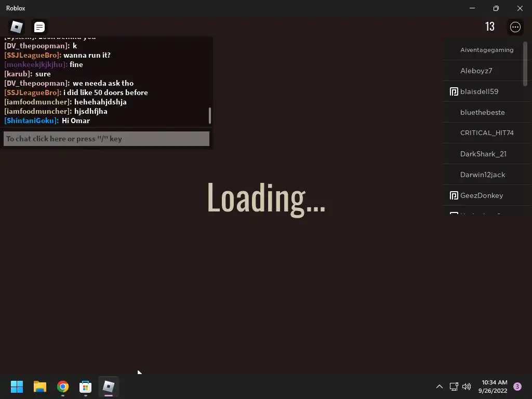Open clock and date showing 10:34 AM
Image resolution: width=532 pixels, height=399 pixels.
pyautogui.click(x=493, y=387)
